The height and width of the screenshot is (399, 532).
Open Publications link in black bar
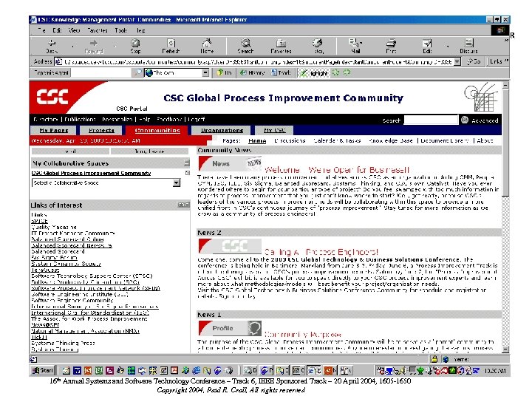pyautogui.click(x=80, y=120)
